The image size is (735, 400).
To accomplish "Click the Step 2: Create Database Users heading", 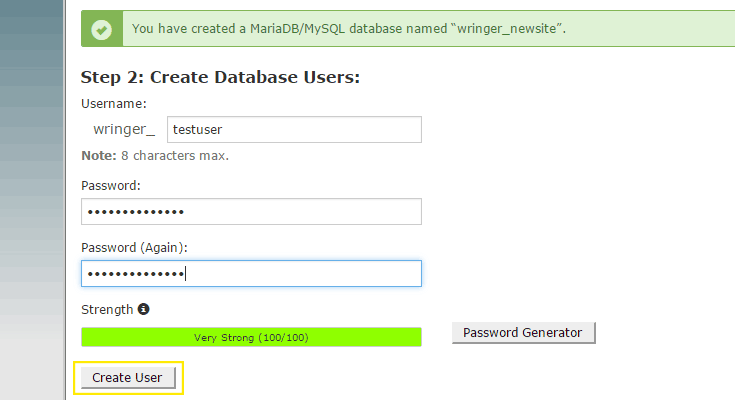I will click(x=220, y=77).
